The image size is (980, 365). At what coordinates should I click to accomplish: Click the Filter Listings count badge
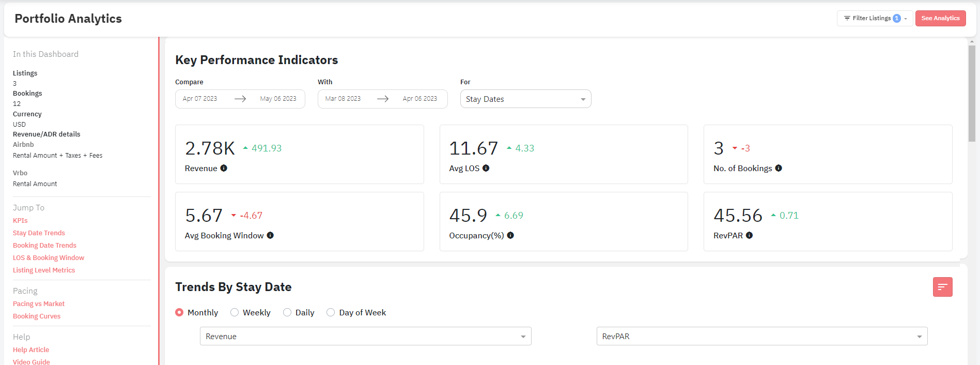897,19
